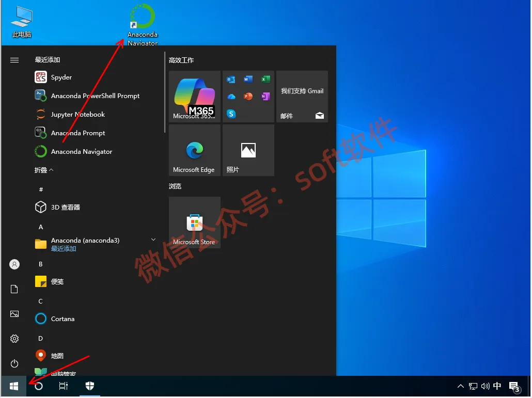Jump to letter A header
Screen dimensions: 532x398
41,227
